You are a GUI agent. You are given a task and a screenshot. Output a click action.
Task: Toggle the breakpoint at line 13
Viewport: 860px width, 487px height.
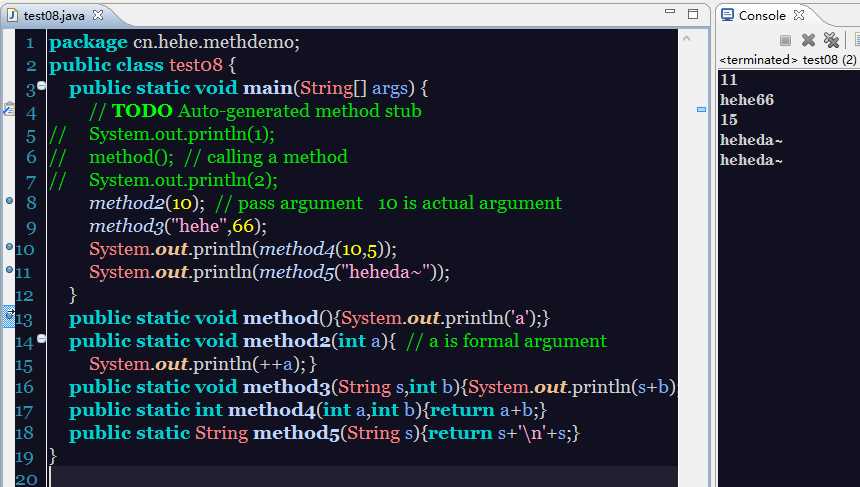point(9,315)
